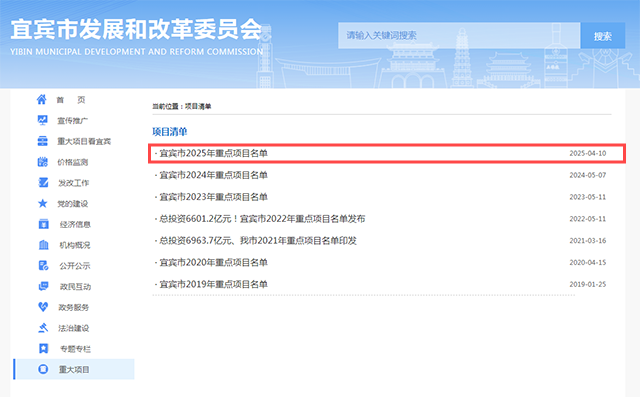The width and height of the screenshot is (640, 397).
Task: Click the date 2022-05-11
Action: [x=588, y=219]
